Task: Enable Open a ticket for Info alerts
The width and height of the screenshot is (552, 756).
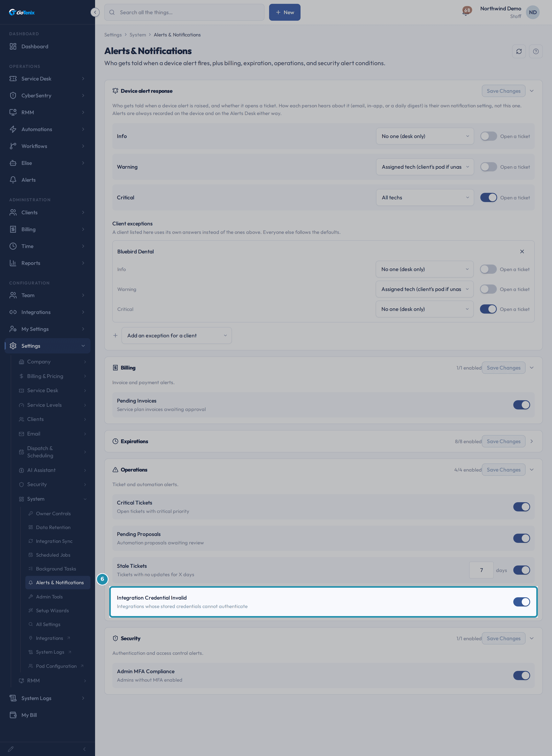Action: (489, 136)
